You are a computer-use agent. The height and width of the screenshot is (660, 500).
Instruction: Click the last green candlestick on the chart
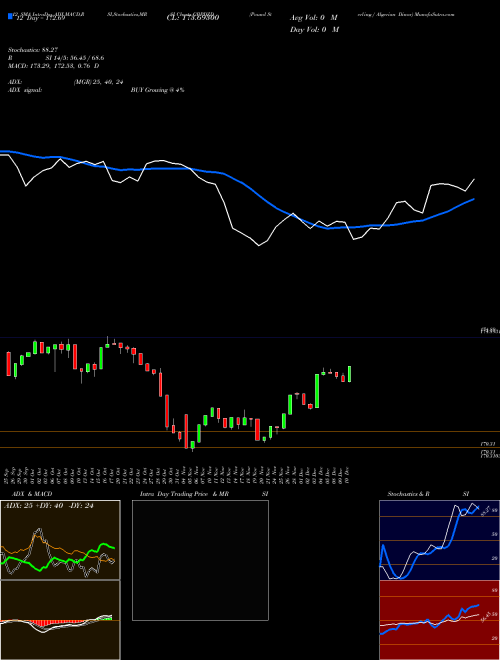349,374
